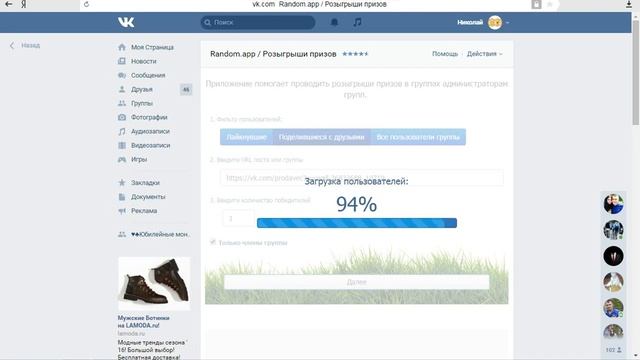Screen dimensions: 640x360
Task: Expand the Действия dropdown
Action: pos(484,53)
